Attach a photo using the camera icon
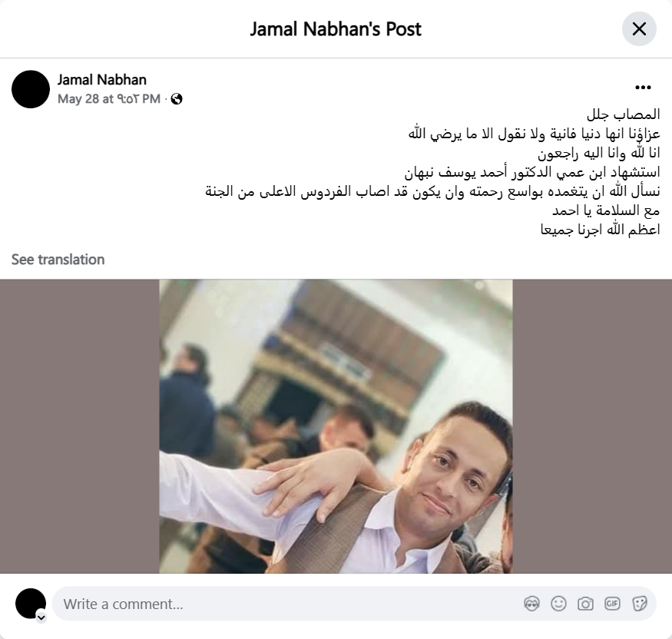 [x=585, y=604]
